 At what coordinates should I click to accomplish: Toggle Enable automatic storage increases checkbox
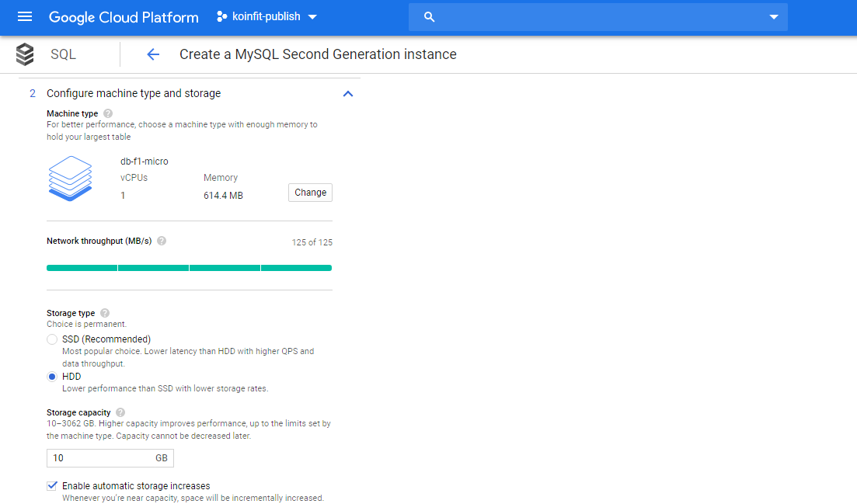pos(52,486)
